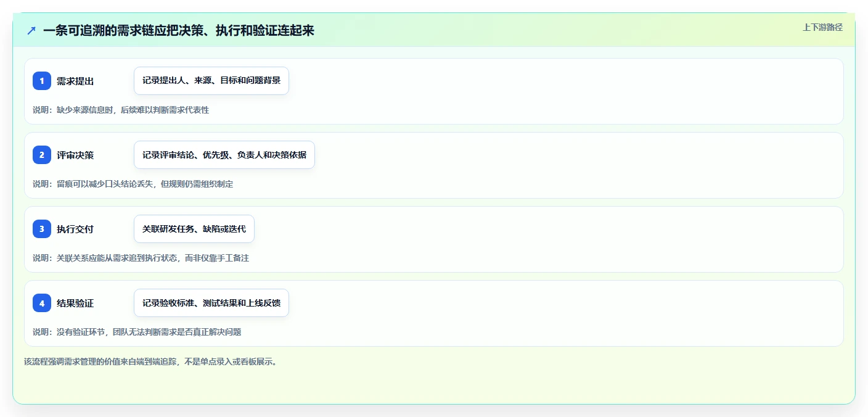The image size is (868, 417).
Task: Click the footer text 该流程强调需求管理的价值
Action: (x=151, y=361)
